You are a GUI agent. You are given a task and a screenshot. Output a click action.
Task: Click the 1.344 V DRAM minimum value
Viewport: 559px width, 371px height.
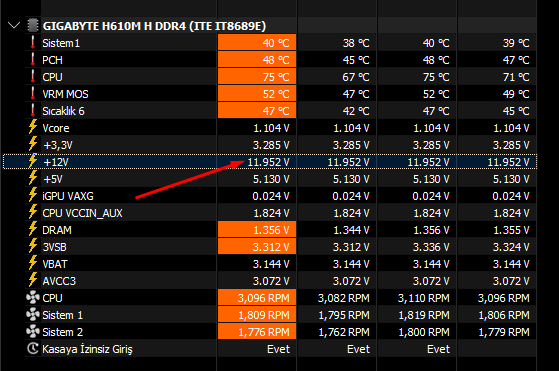point(351,230)
